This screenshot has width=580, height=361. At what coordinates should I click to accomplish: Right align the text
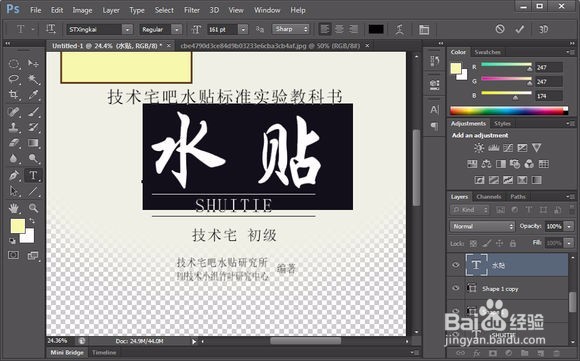click(354, 29)
